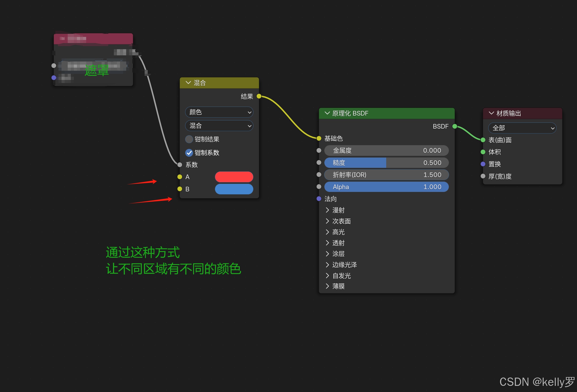
Task: Open the 全部 target dropdown
Action: coord(522,128)
